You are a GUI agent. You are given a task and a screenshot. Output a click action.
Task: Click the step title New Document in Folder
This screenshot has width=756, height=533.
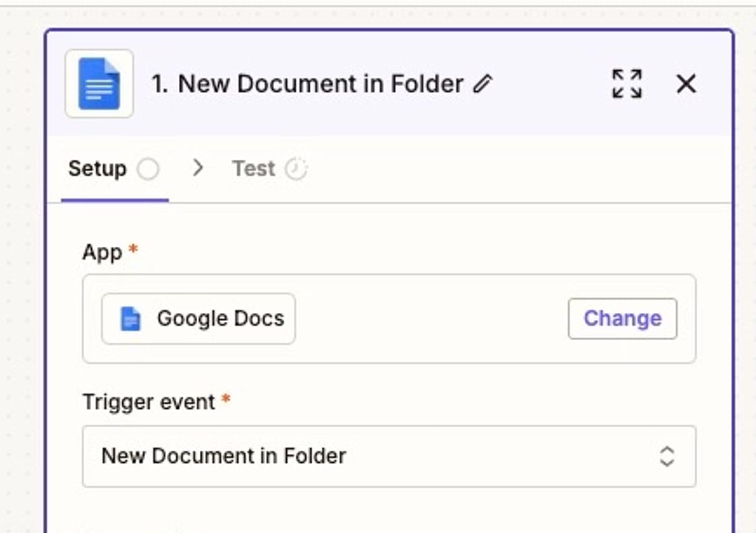click(304, 84)
